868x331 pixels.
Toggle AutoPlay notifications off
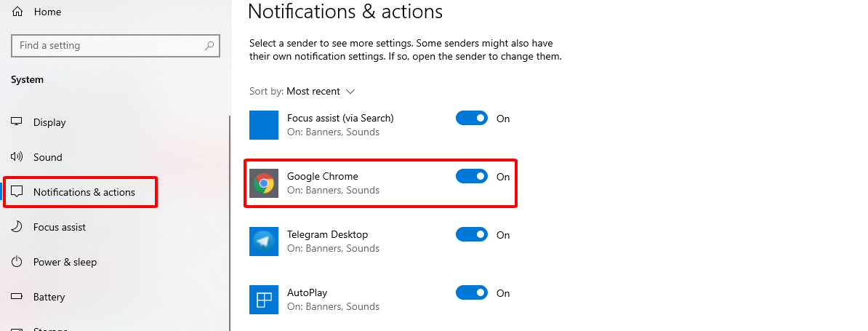click(x=472, y=292)
